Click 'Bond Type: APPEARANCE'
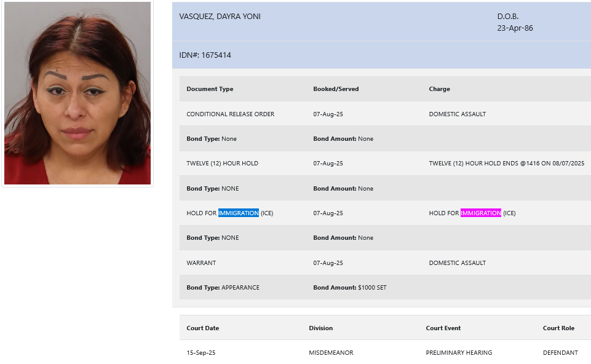The width and height of the screenshot is (591, 364). [x=223, y=288]
